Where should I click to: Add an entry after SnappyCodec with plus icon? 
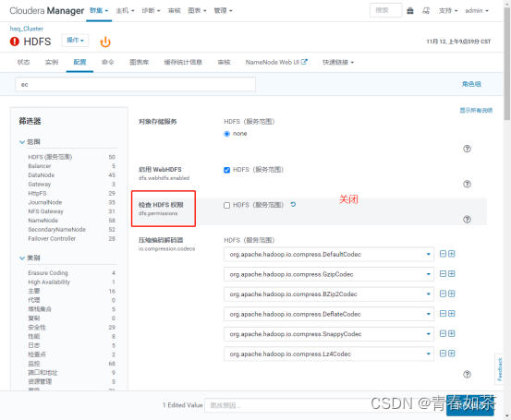pyautogui.click(x=451, y=334)
